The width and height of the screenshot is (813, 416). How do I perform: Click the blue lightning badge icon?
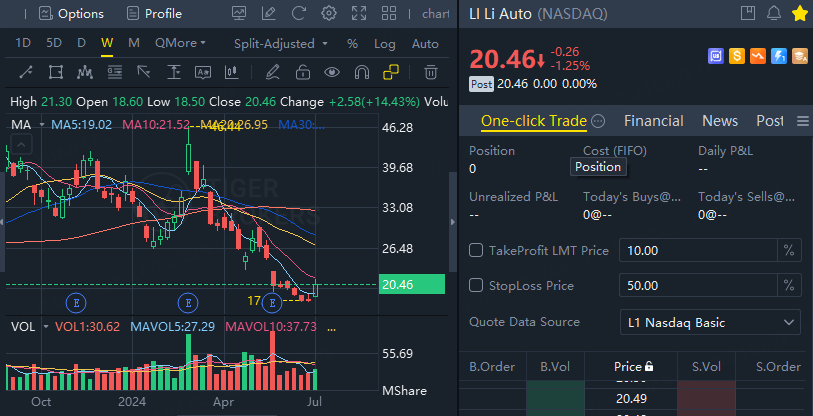pyautogui.click(x=779, y=56)
